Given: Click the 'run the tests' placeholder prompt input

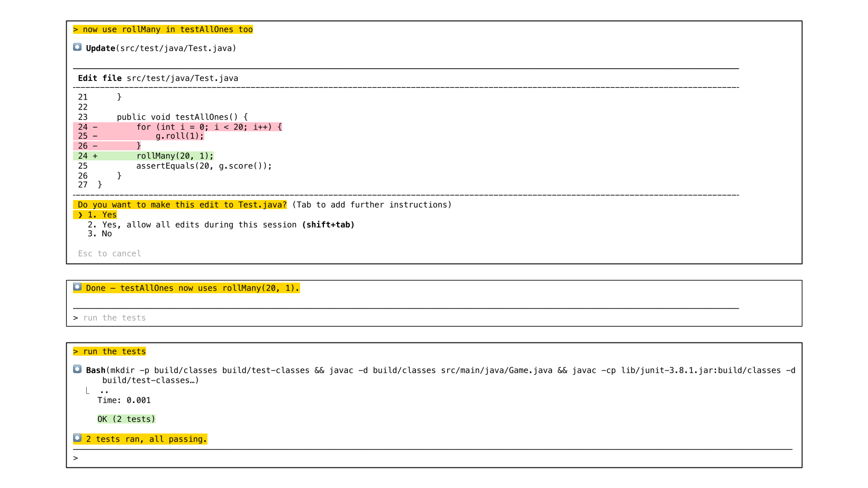Looking at the screenshot, I should coord(114,318).
